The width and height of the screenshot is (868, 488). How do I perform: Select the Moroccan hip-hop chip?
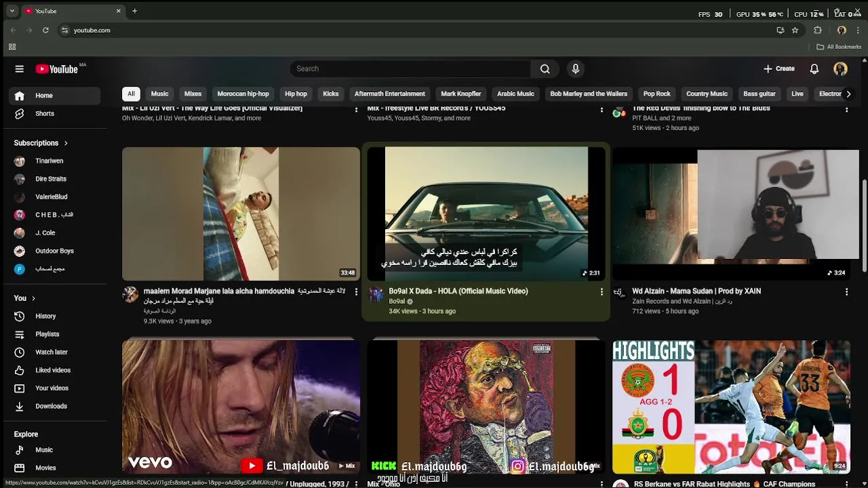(243, 94)
